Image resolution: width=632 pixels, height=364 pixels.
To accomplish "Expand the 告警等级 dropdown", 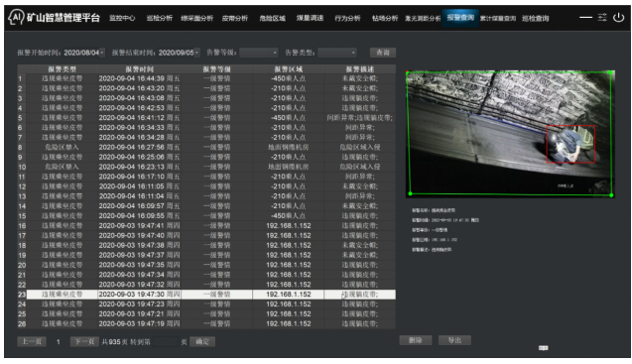I will tap(259, 53).
